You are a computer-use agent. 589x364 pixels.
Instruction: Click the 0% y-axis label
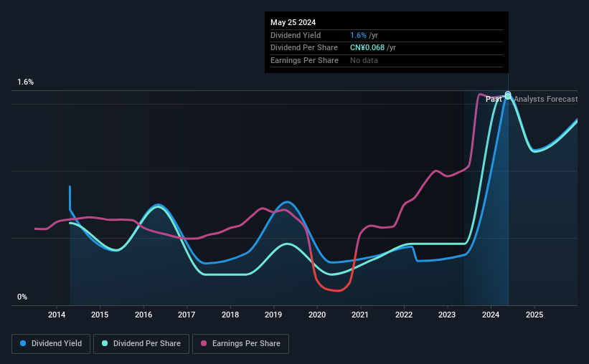click(x=22, y=297)
